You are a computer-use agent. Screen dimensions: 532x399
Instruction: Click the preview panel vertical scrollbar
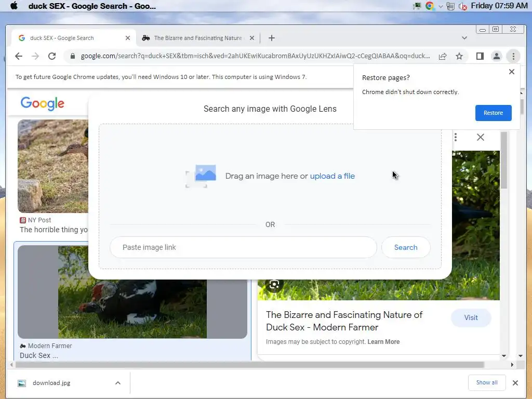tap(504, 160)
